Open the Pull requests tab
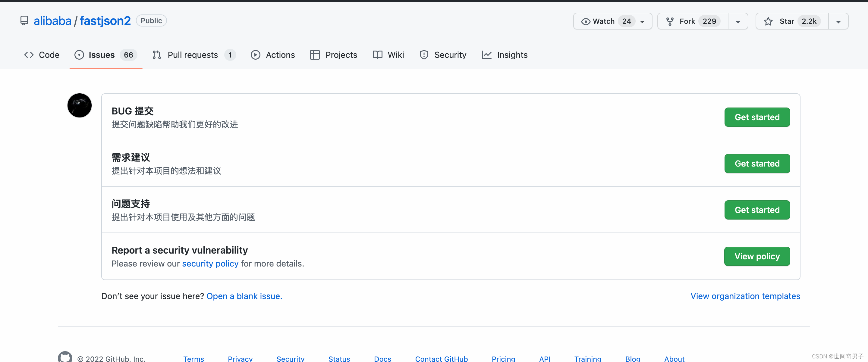 (193, 55)
